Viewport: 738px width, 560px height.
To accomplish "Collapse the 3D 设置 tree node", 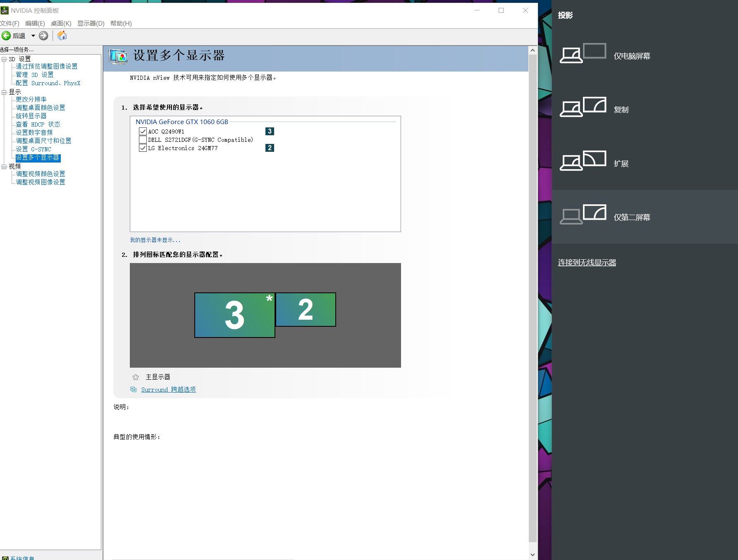I will [x=4, y=59].
